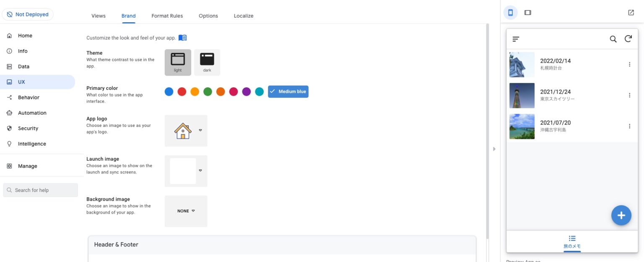Image resolution: width=644 pixels, height=262 pixels.
Task: Open the overflow menu for 2022/02/14 entry
Action: [x=629, y=64]
